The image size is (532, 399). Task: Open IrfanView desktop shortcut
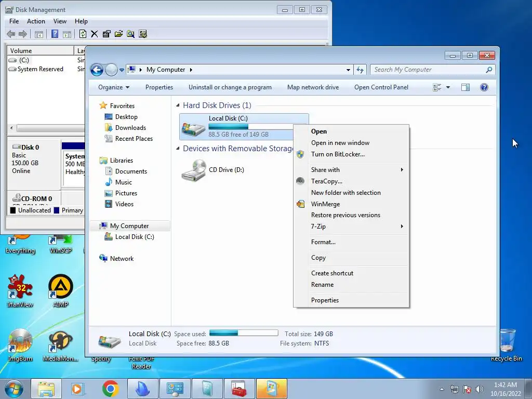tap(20, 291)
